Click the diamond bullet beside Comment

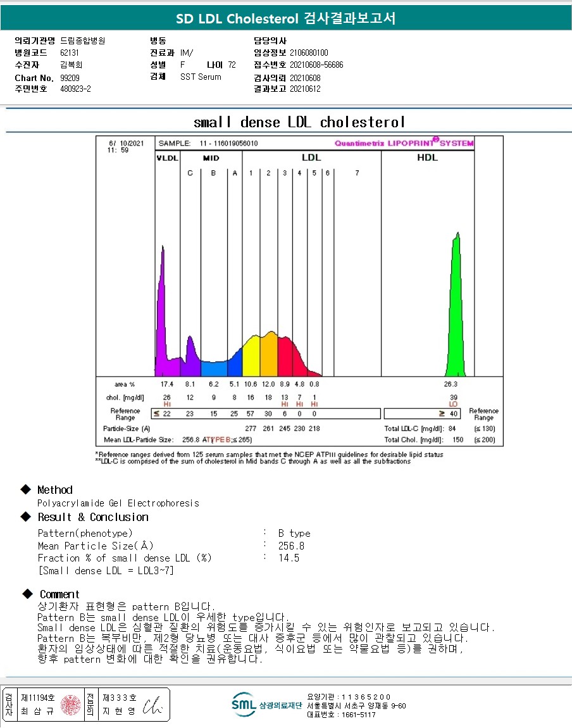pyautogui.click(x=27, y=594)
